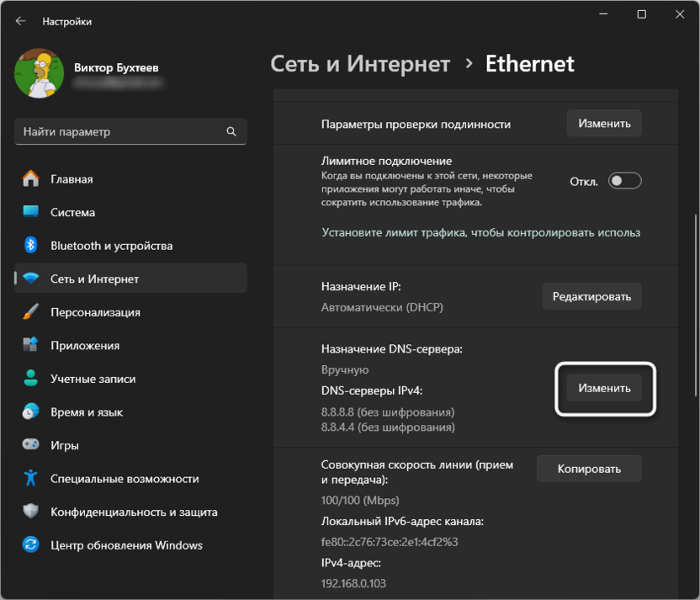This screenshot has width=700, height=600.
Task: Click the search magnifier icon
Action: [x=231, y=132]
